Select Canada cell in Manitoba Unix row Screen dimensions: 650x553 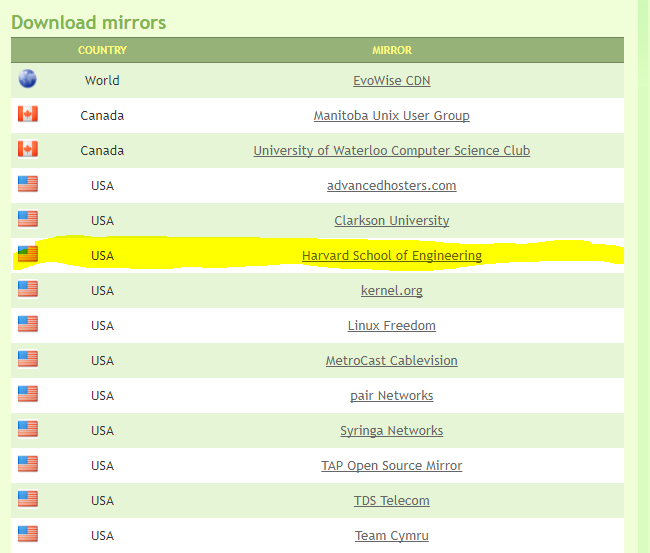(102, 115)
